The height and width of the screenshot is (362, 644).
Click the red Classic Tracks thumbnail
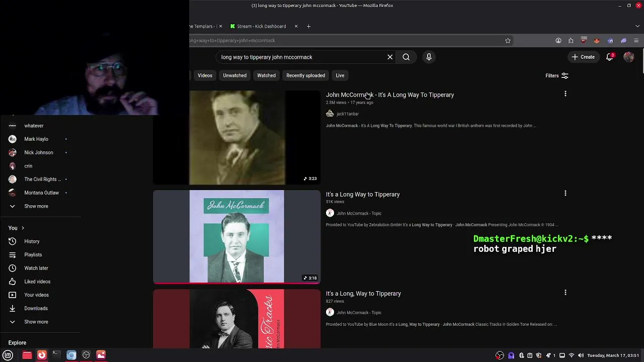pos(236,319)
